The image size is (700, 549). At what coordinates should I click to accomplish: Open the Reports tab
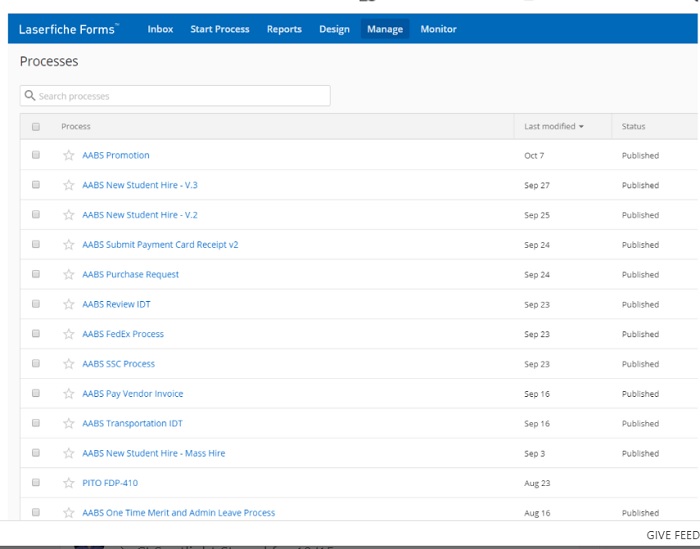coord(284,29)
